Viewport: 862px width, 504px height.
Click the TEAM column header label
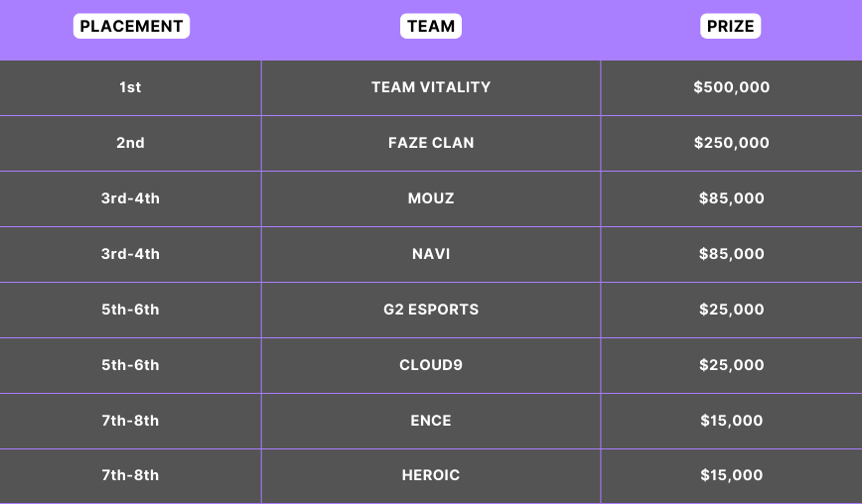(431, 27)
